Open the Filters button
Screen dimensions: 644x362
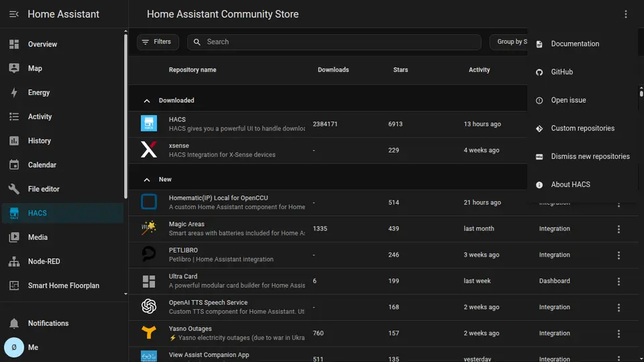[x=158, y=42]
